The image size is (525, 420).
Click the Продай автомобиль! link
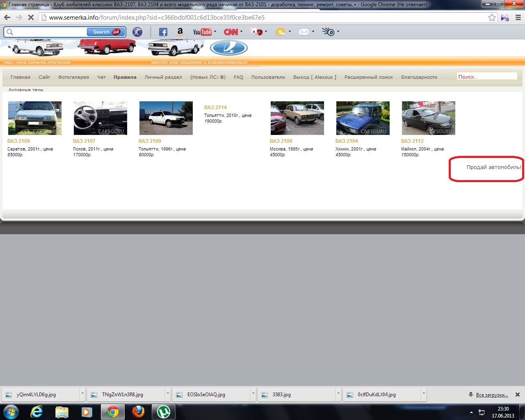pyautogui.click(x=493, y=167)
